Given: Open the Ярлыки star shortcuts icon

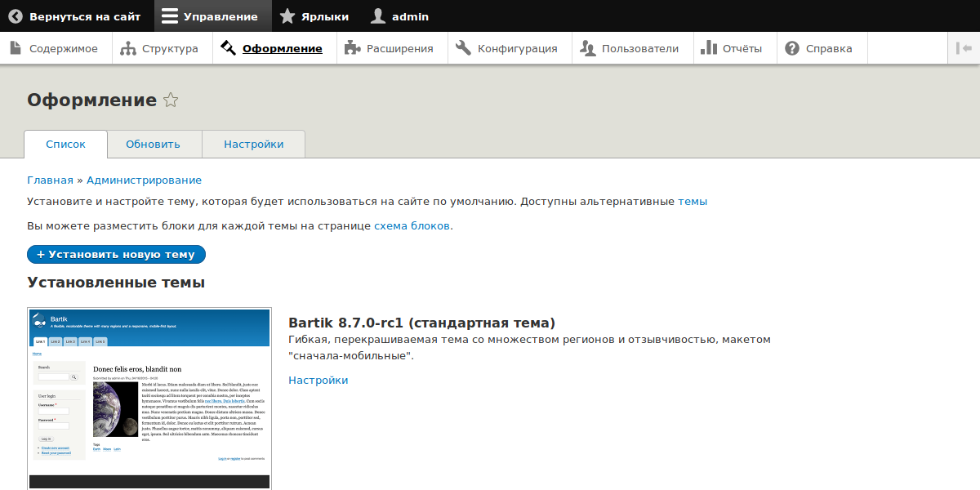Looking at the screenshot, I should coord(287,16).
